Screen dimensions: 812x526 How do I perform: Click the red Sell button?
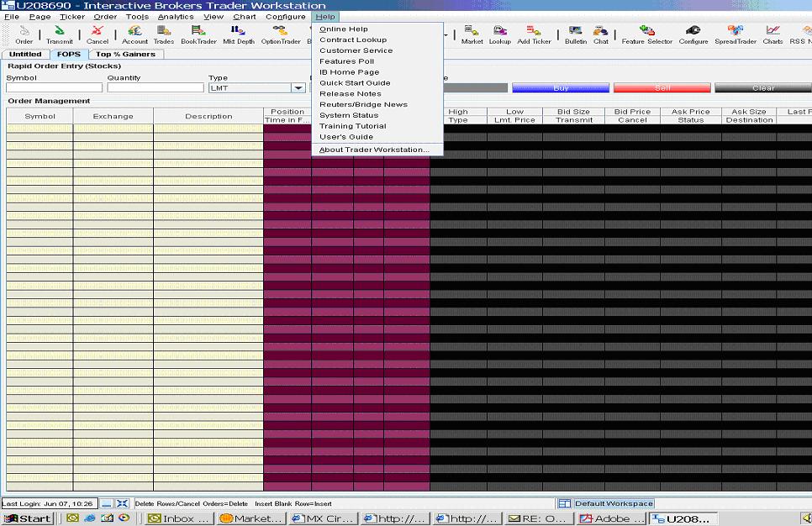click(x=662, y=88)
